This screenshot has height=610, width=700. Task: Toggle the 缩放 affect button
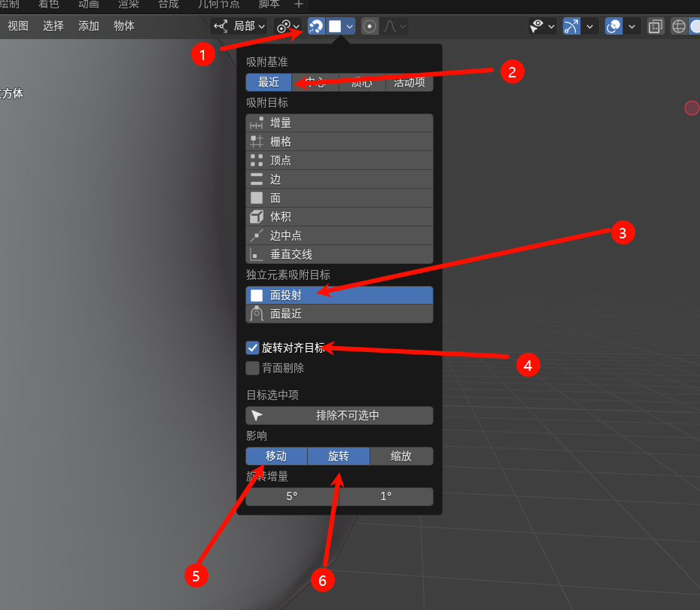tap(401, 457)
